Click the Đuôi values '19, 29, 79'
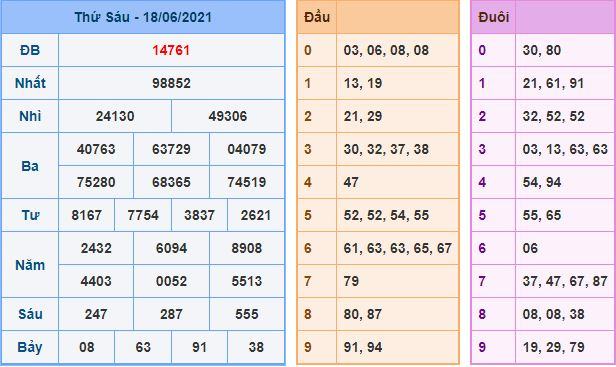Viewport: 616px width, 367px height. click(x=553, y=347)
